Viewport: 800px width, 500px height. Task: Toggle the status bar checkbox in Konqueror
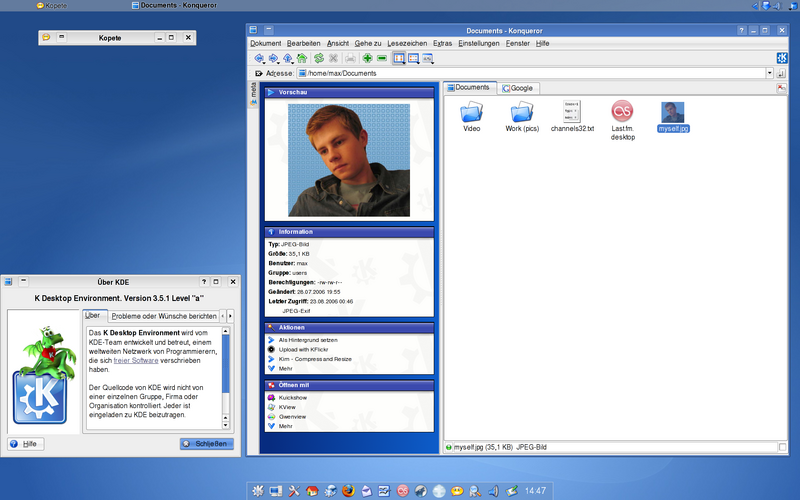pyautogui.click(x=782, y=447)
